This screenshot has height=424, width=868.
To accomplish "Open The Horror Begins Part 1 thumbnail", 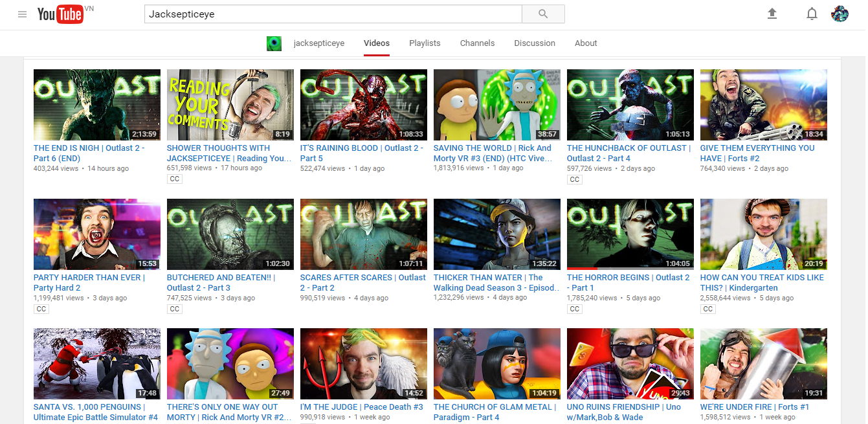I will (630, 234).
